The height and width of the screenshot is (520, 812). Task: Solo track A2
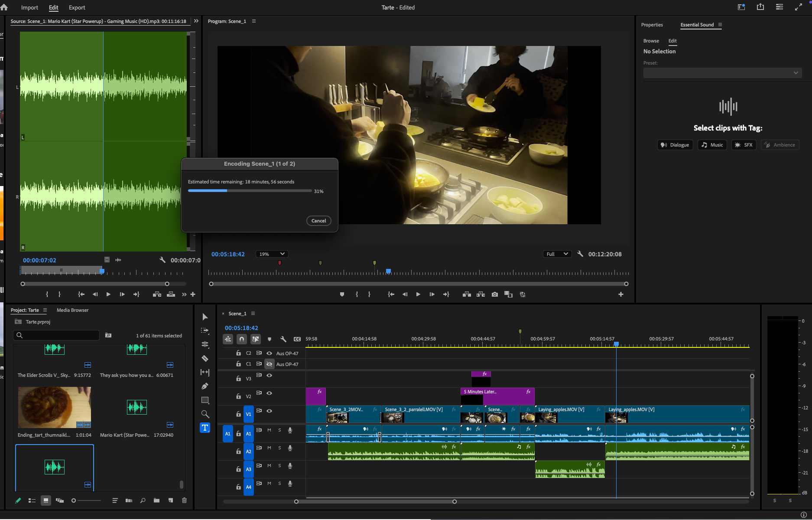279,448
